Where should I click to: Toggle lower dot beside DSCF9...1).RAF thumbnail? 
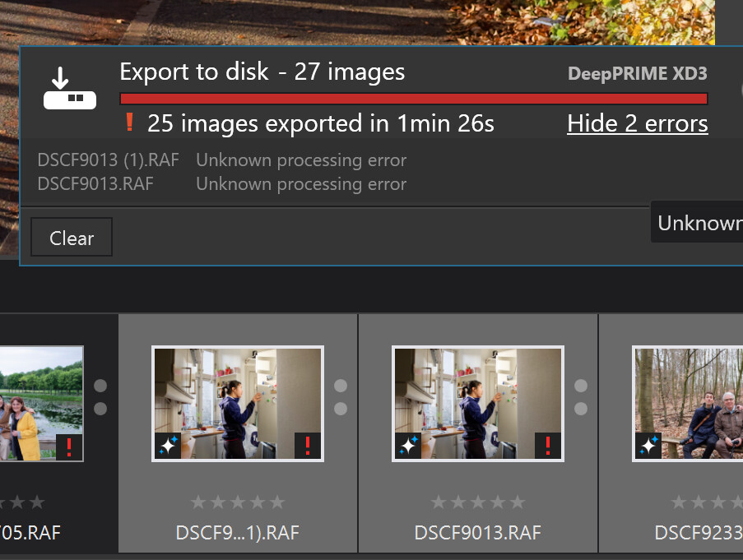341,409
